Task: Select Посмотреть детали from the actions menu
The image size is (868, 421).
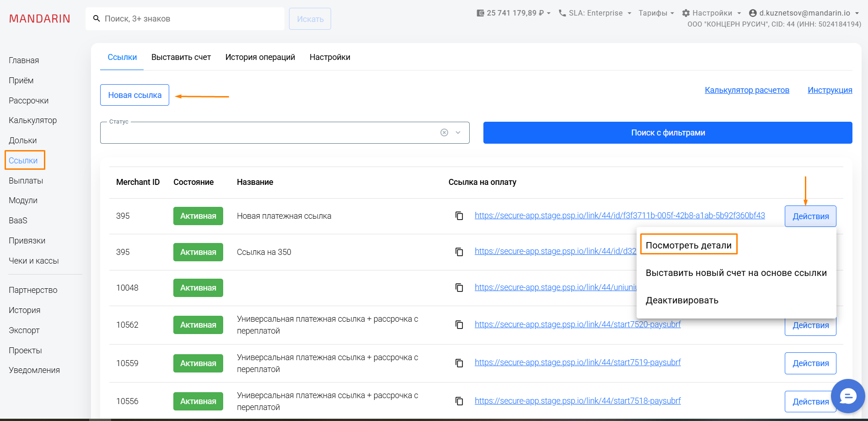Action: [x=689, y=245]
